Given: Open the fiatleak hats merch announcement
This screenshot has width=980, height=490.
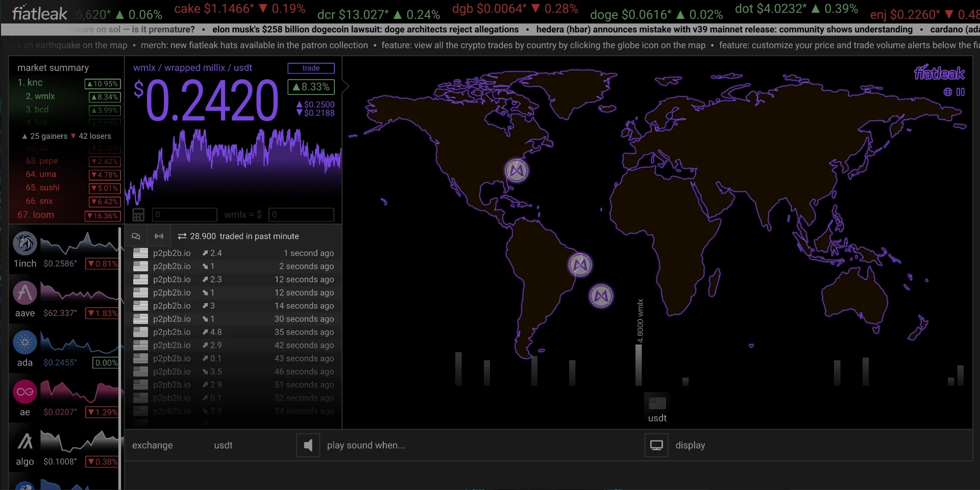Looking at the screenshot, I should (254, 45).
